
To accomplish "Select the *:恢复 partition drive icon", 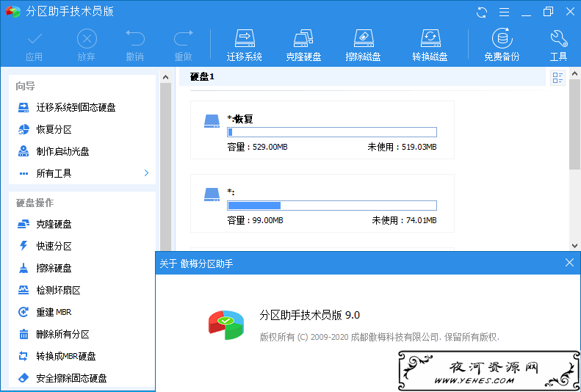I will 212,121.
